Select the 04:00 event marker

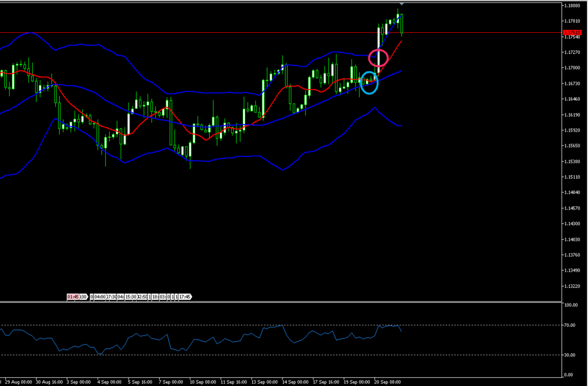[100, 297]
